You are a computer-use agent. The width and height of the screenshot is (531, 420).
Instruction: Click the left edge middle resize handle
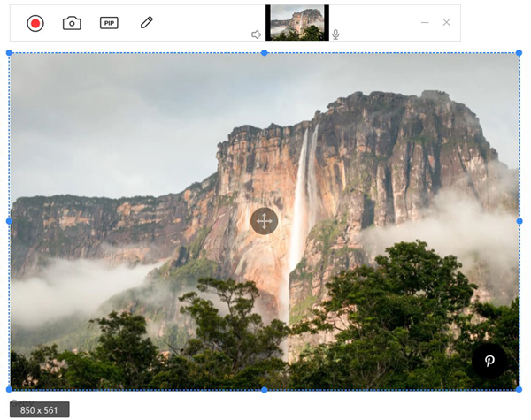click(x=10, y=221)
